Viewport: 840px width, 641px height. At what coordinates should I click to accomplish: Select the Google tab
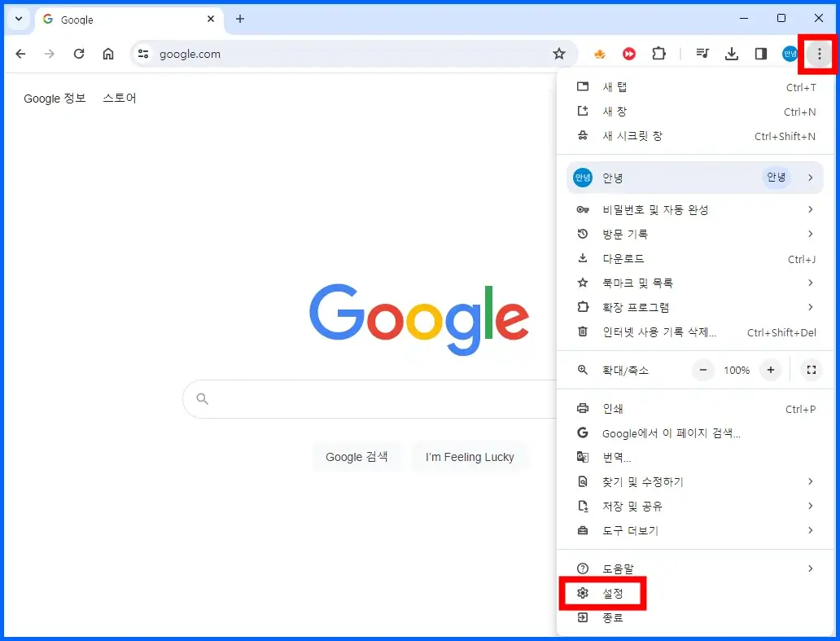click(x=129, y=20)
